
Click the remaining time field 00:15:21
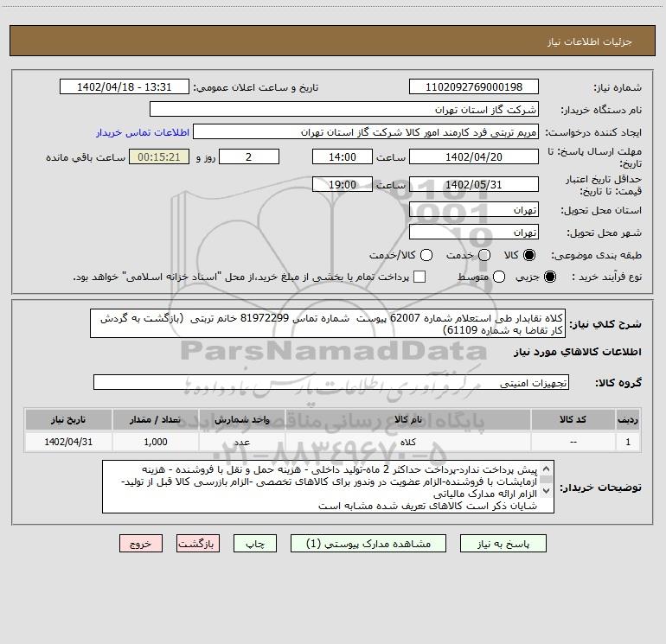[159, 156]
